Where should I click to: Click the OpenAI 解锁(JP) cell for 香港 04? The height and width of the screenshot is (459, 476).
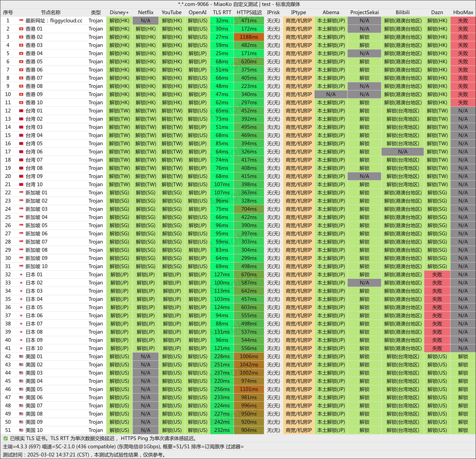tap(198, 53)
